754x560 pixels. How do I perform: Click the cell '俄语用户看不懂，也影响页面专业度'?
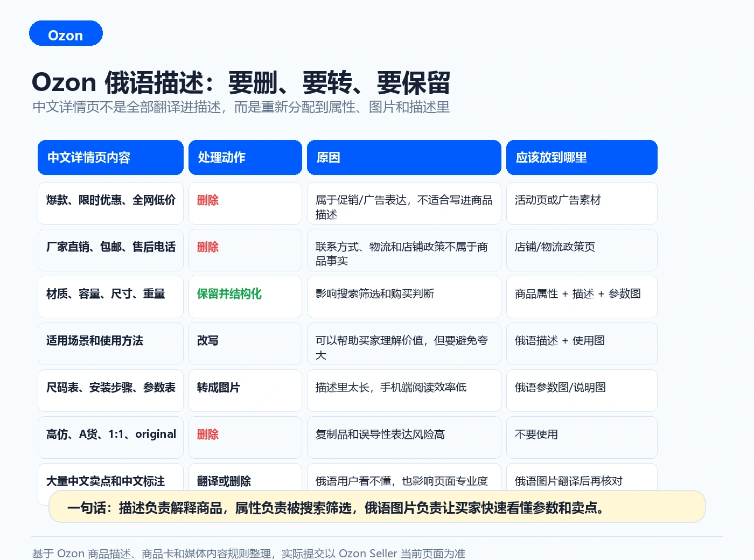point(404,477)
